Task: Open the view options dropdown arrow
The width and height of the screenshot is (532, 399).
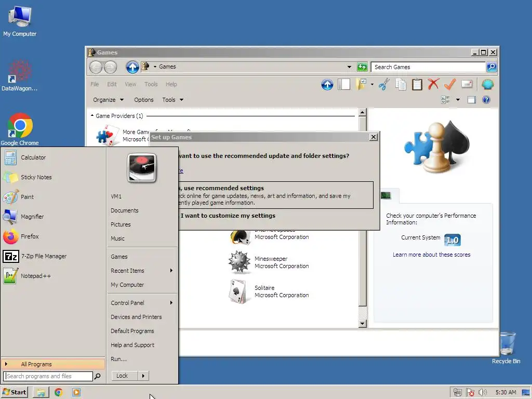Action: pos(458,100)
